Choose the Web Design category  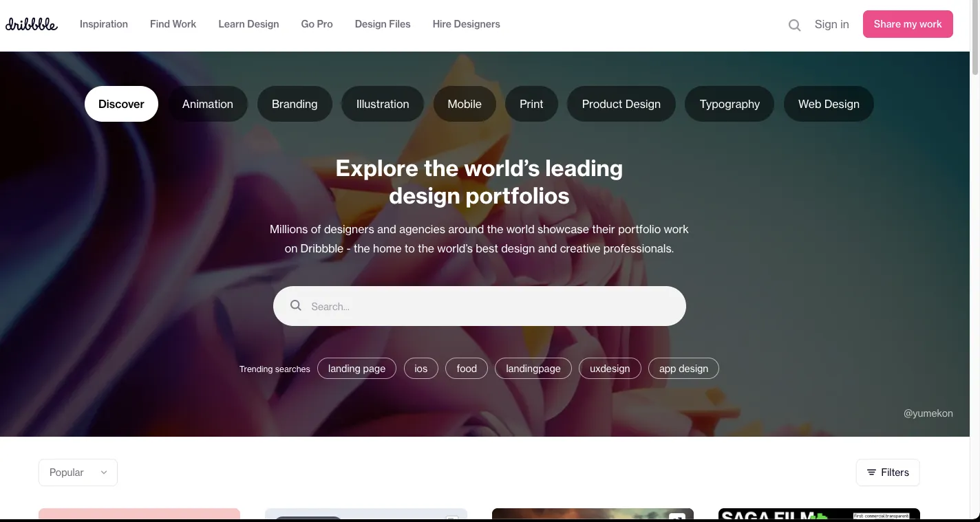click(829, 104)
